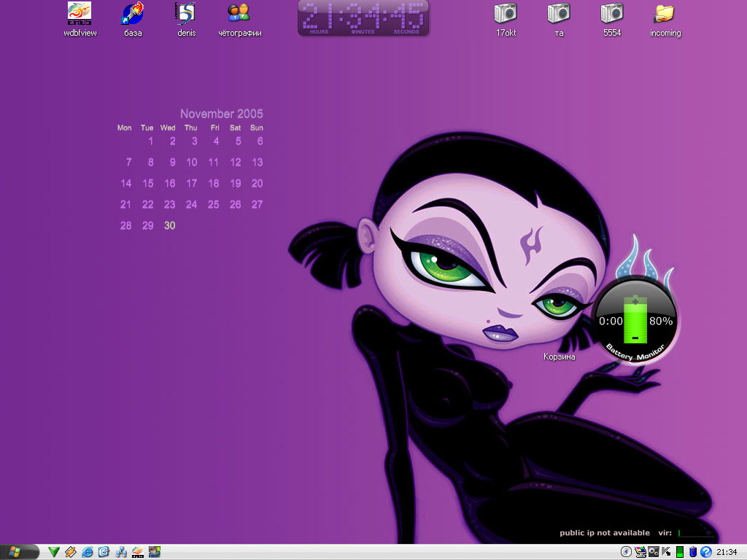Click the colorful monitor tray icon
Viewport: 747px width, 560px height.
(640, 552)
